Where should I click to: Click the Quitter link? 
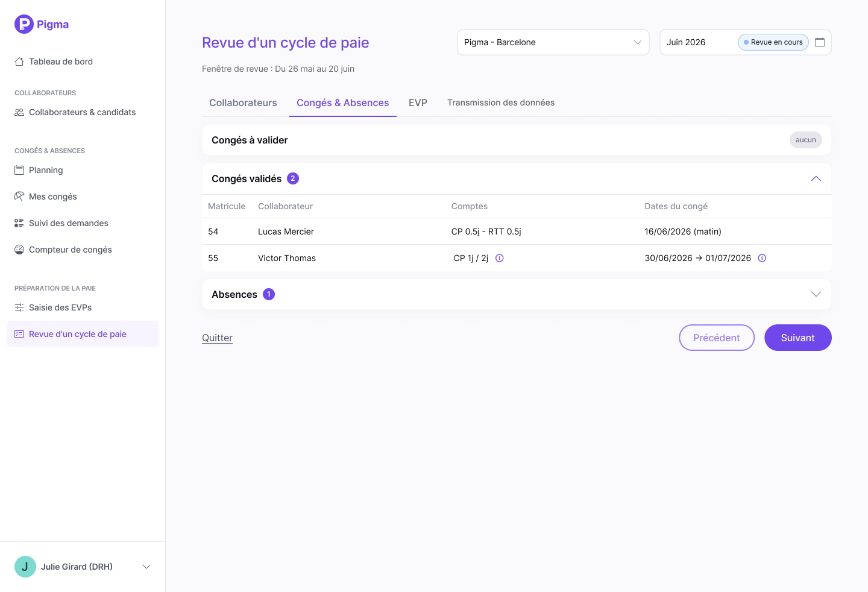point(217,338)
